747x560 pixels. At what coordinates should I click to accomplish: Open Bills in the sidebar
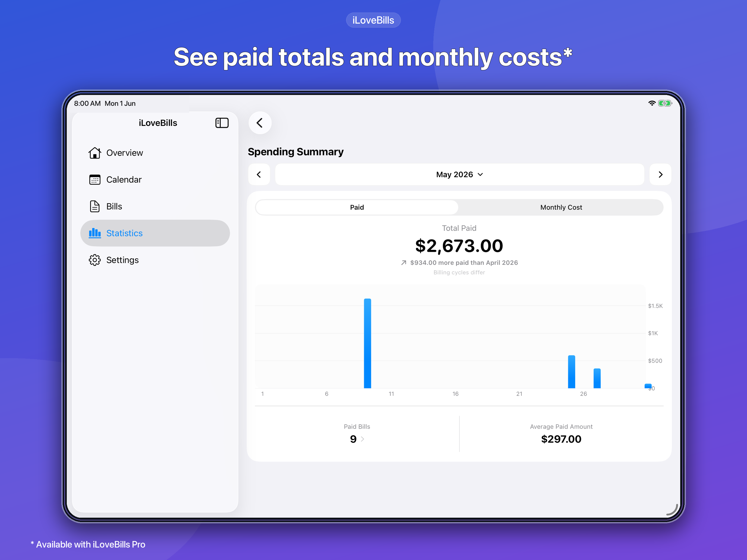155,206
